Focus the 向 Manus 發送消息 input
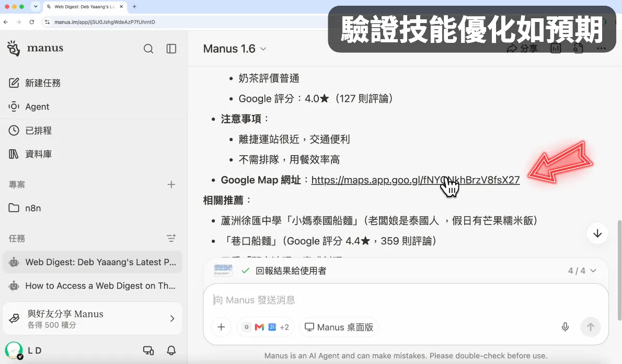The height and width of the screenshot is (364, 622). click(406, 300)
